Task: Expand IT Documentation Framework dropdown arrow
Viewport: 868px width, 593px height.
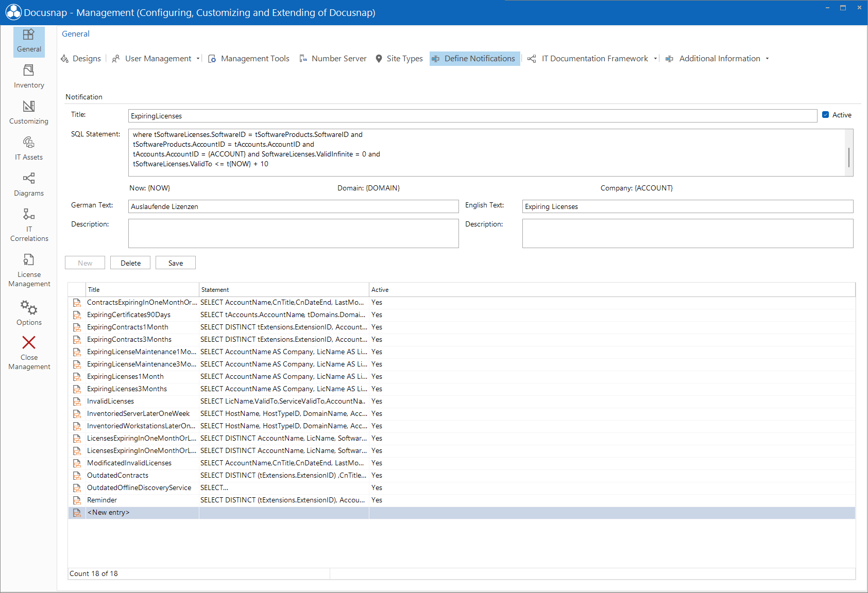Action: tap(655, 59)
